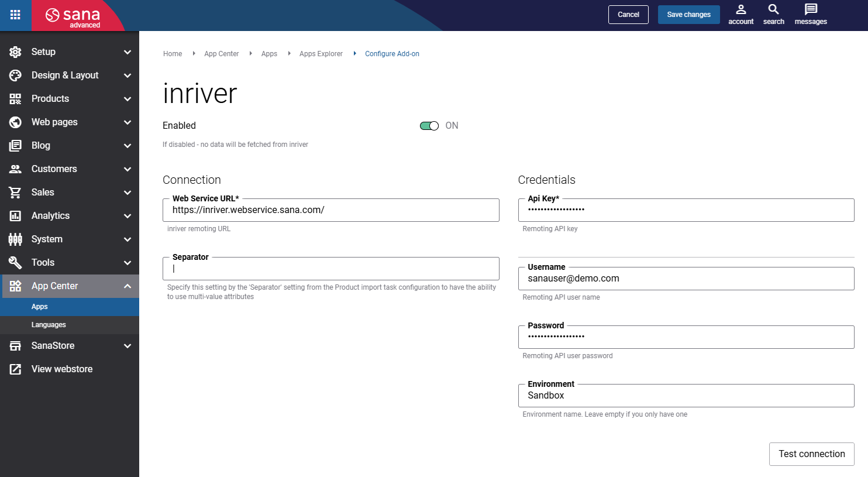
Task: Click the Tools wrench icon
Action: 15,263
